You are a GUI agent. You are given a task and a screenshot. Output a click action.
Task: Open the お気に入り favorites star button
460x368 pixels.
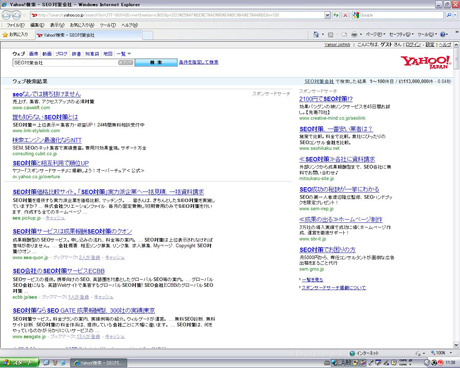(15, 35)
